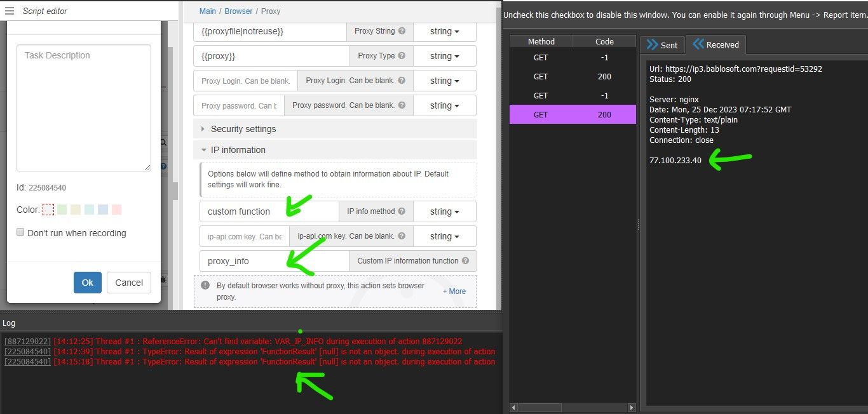
Task: Switch to the Received tab
Action: click(715, 45)
